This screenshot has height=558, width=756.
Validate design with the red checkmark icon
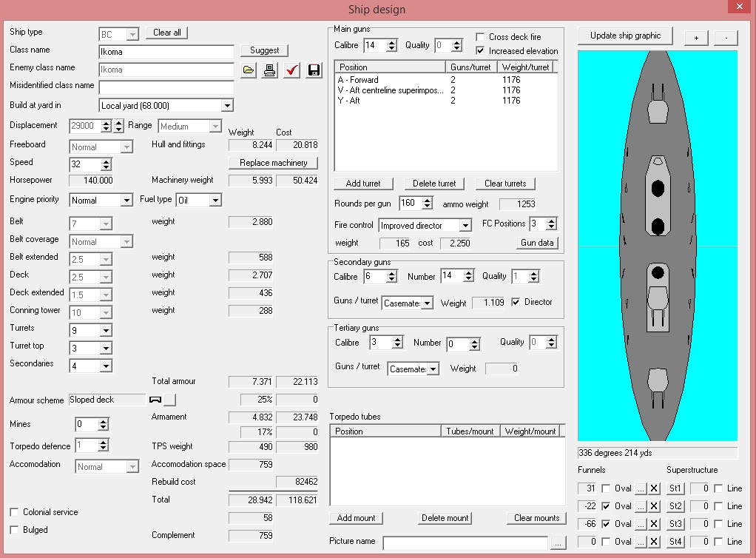291,70
